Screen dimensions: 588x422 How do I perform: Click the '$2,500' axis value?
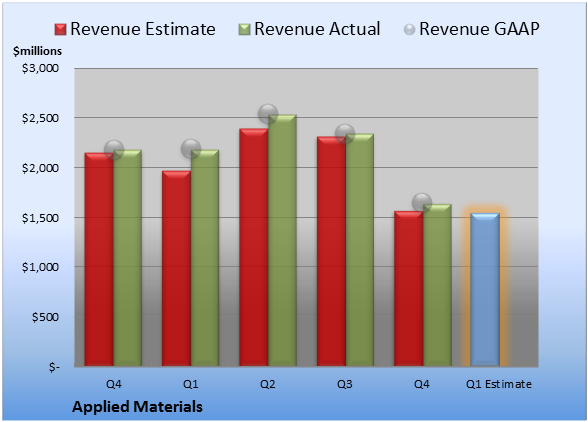coord(40,118)
